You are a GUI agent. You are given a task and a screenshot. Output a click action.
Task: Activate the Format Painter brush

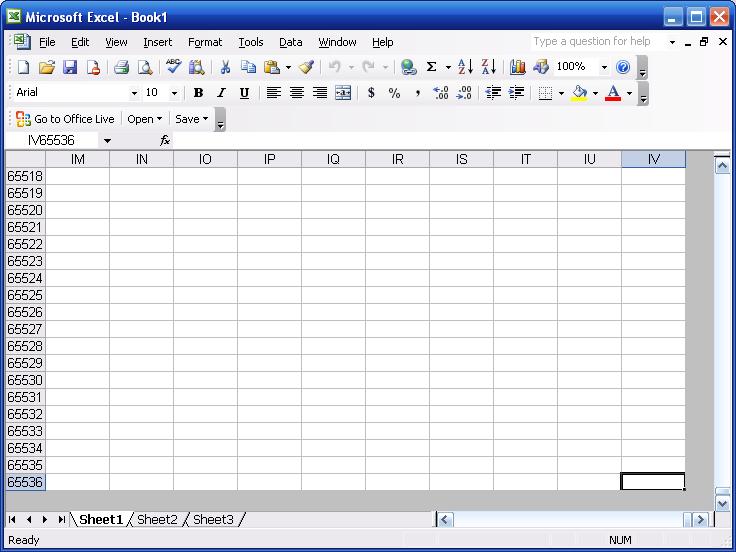pos(306,67)
